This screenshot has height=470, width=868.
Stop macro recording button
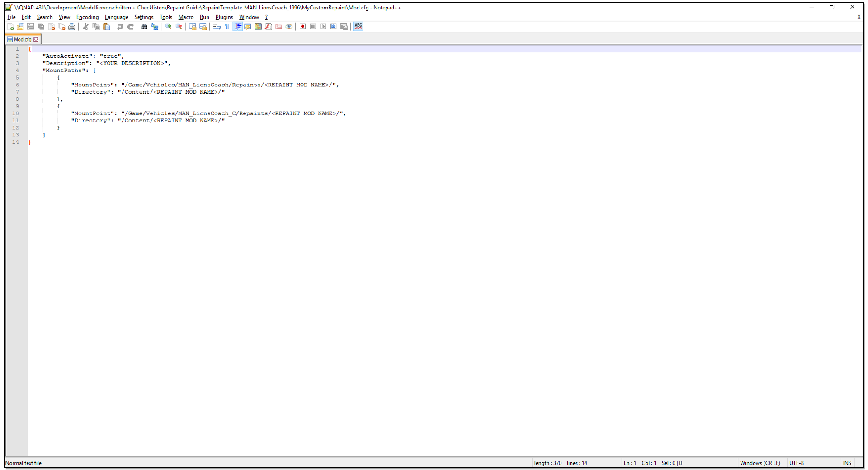click(313, 27)
